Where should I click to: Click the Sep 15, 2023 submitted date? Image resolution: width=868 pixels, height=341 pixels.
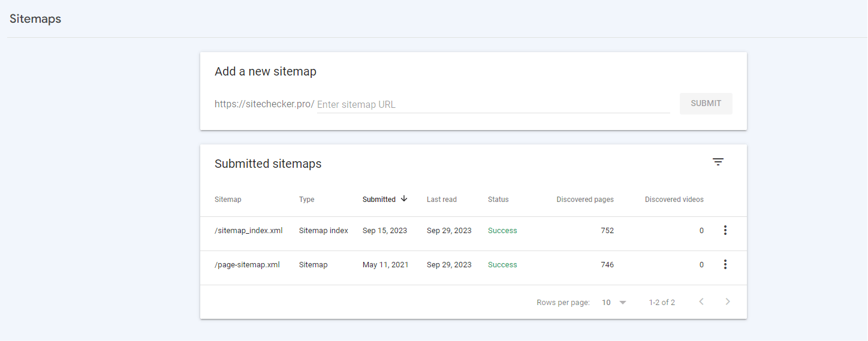[385, 231]
